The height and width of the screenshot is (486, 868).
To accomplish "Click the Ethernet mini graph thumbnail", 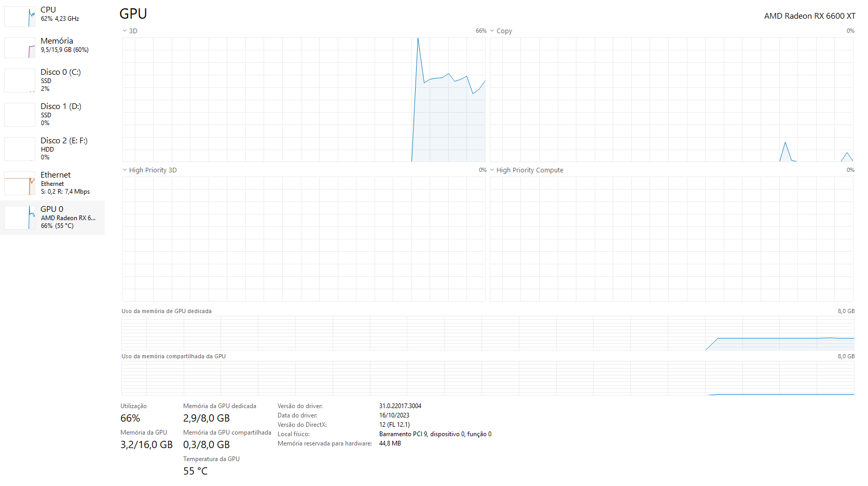I will tap(20, 183).
